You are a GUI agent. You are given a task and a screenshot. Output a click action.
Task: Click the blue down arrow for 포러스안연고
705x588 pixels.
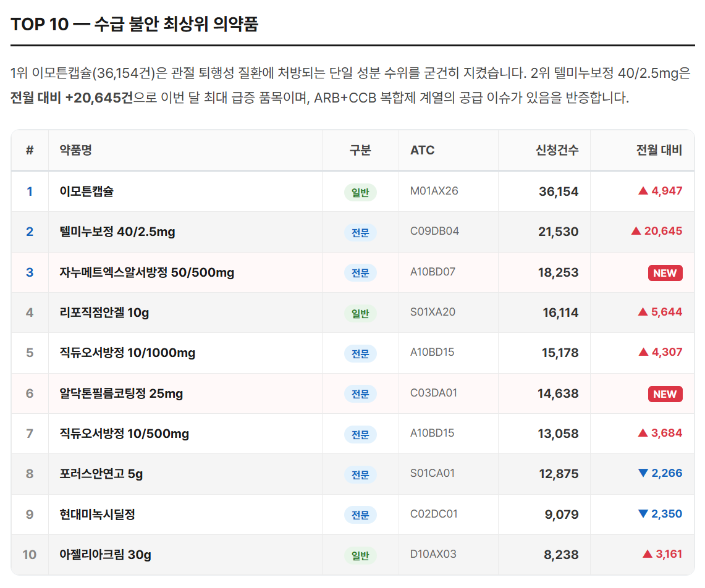tap(643, 474)
